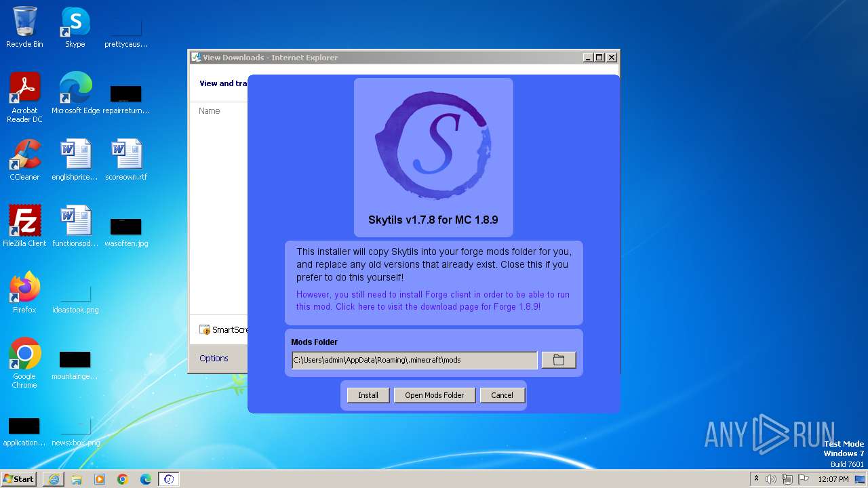Open Internet Explorer from taskbar

click(x=54, y=479)
